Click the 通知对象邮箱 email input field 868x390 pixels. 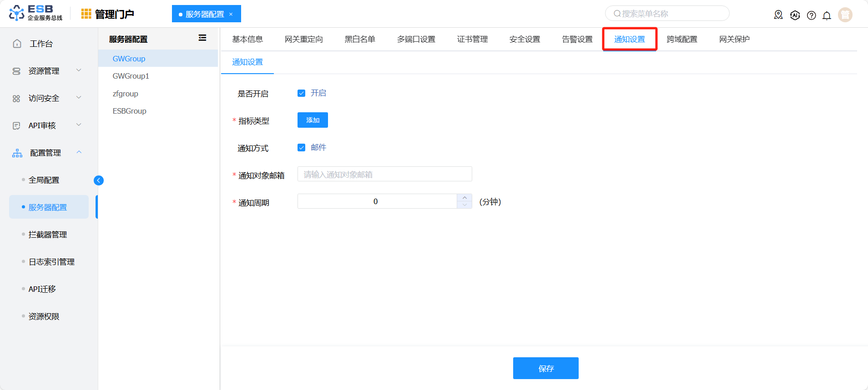coord(384,174)
